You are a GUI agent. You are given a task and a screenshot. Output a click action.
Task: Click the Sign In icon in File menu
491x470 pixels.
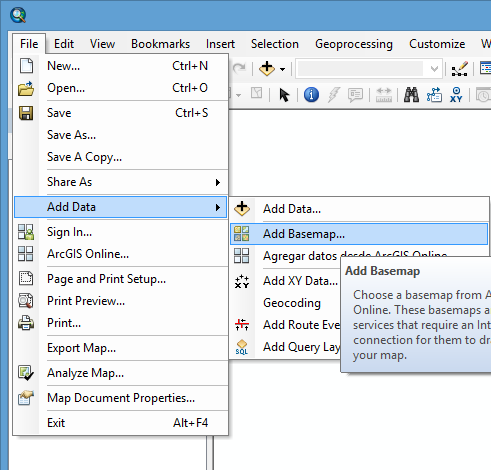pyautogui.click(x=26, y=232)
